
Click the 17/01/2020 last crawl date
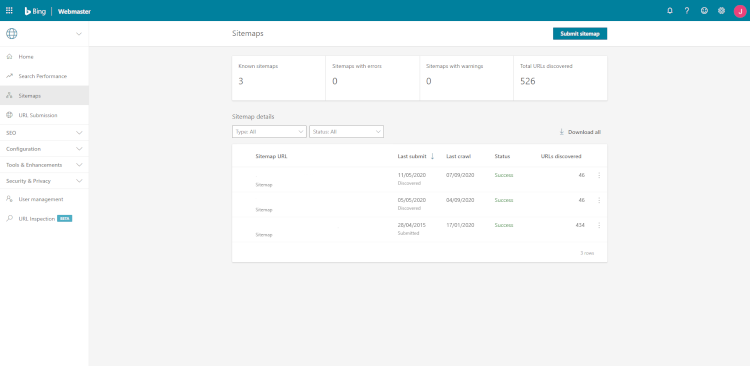460,225
